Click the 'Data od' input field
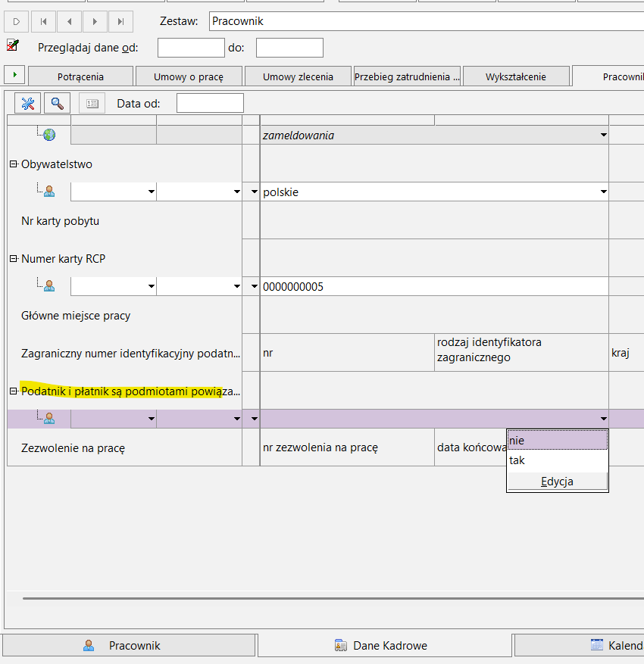Viewport: 644px width, 664px height. [x=210, y=104]
